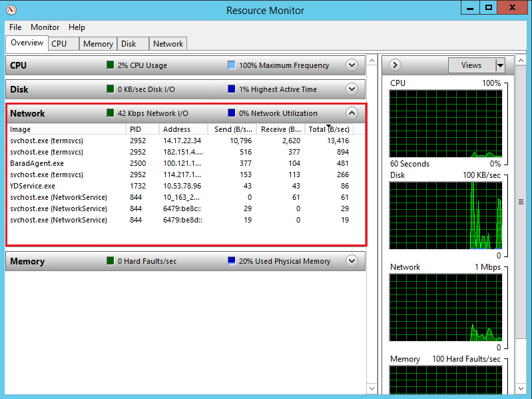
Task: Hide the graphs pane with arrow button
Action: click(395, 65)
